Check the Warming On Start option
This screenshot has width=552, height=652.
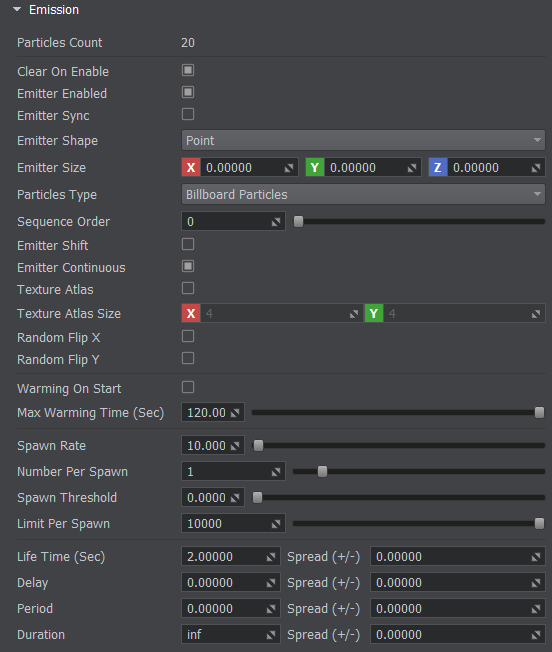188,387
